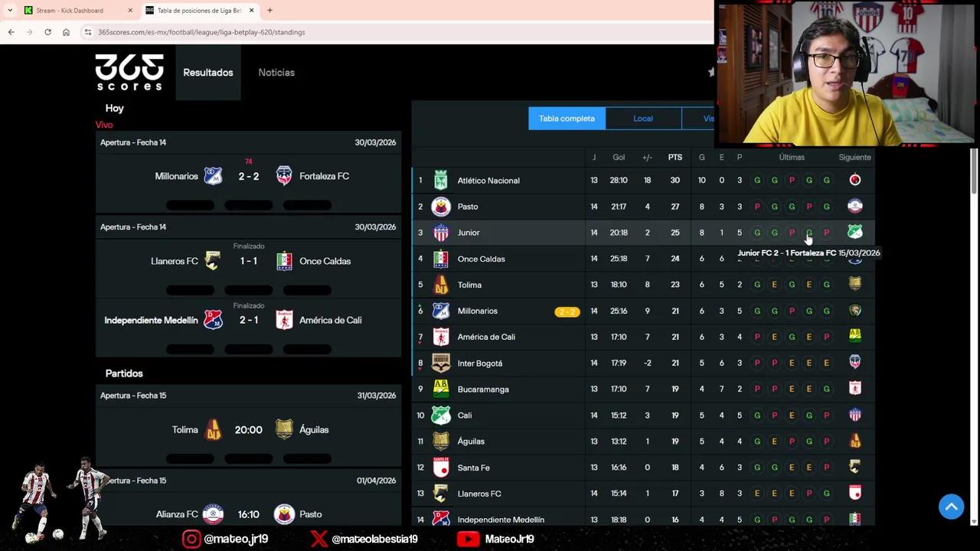Open the browser home page
The width and height of the screenshot is (980, 551).
66,32
